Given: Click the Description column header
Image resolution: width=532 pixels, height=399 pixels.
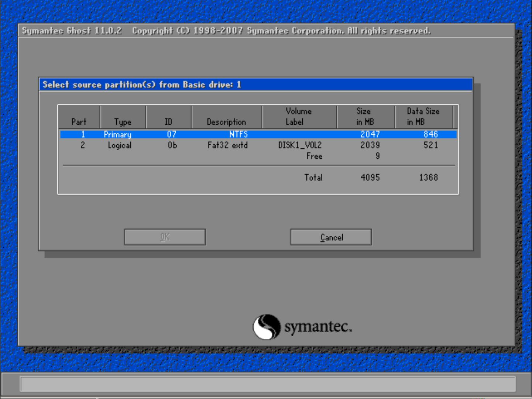Looking at the screenshot, I should [x=227, y=117].
